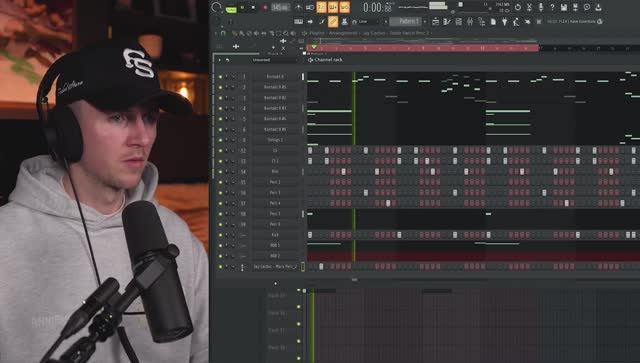This screenshot has width=640, height=363.
Task: Click the project file document icon
Action: [x=493, y=21]
